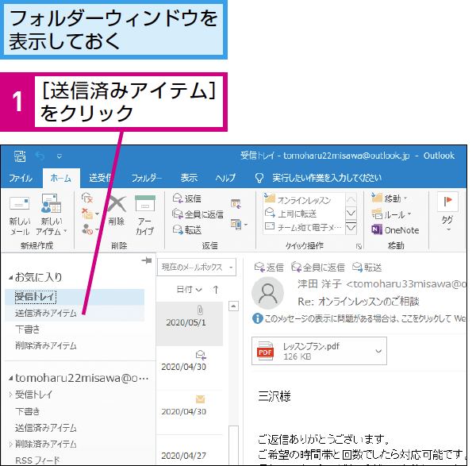
Task: Switch to the Home (ホーム) tab
Action: click(61, 178)
